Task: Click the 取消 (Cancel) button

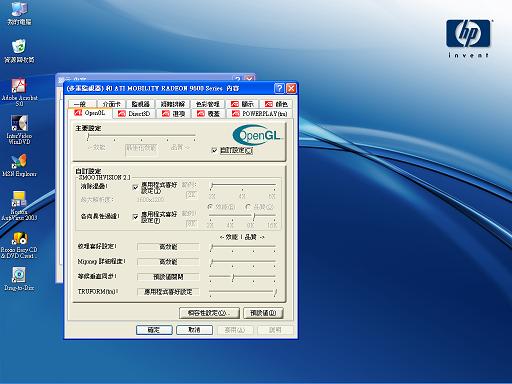Action: pos(194,330)
